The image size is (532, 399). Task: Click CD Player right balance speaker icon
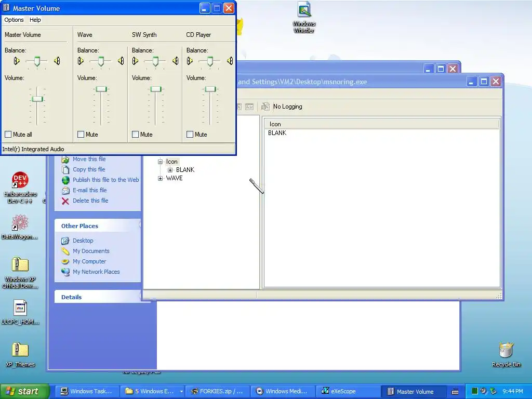tap(230, 61)
